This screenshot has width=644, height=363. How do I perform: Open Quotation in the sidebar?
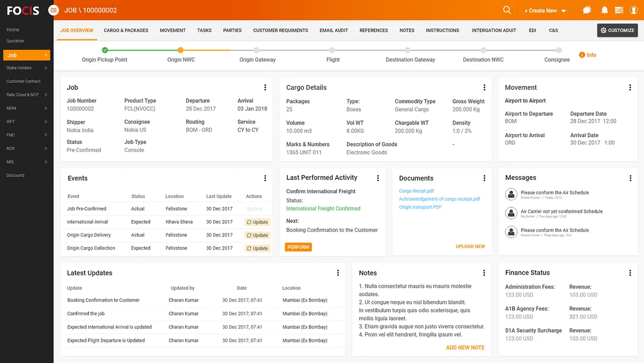pos(15,41)
